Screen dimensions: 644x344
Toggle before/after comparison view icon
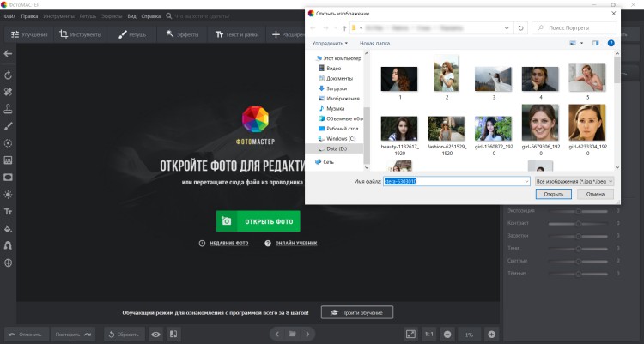point(173,334)
